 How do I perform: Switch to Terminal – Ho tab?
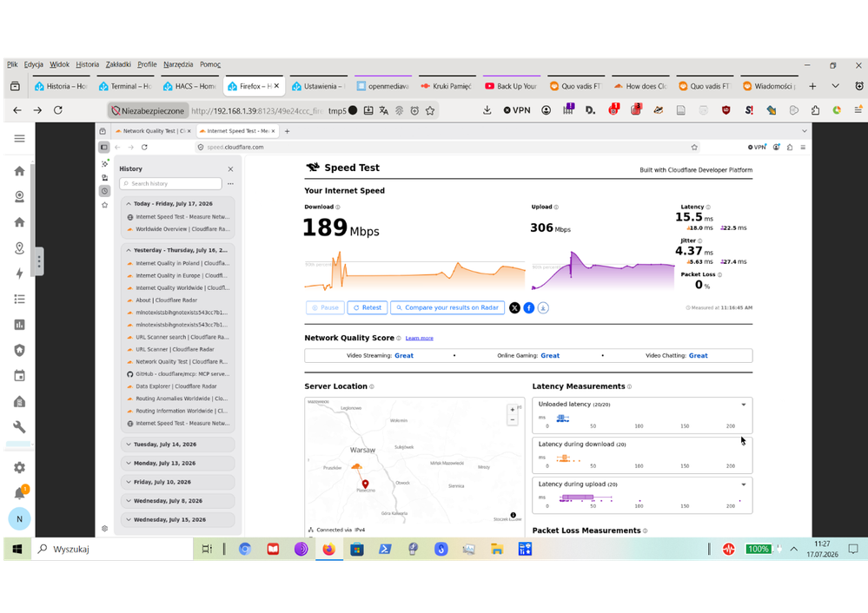coord(126,86)
